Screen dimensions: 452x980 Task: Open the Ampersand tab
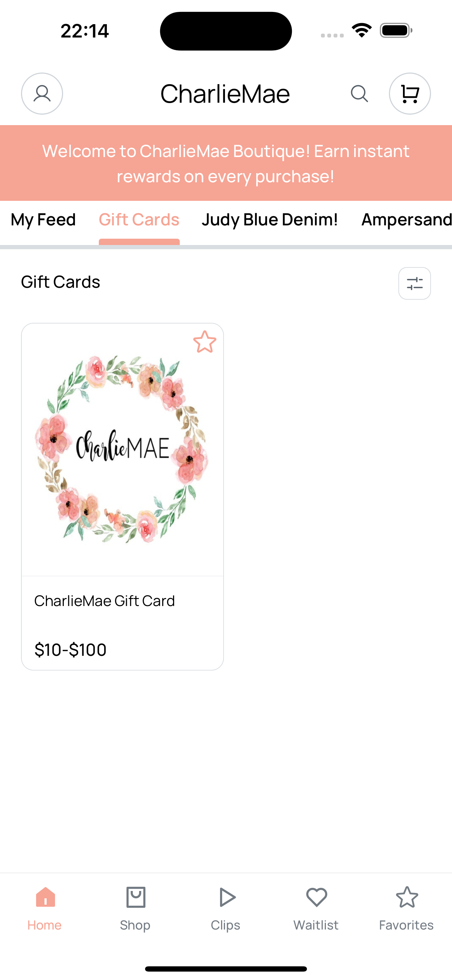pyautogui.click(x=406, y=220)
